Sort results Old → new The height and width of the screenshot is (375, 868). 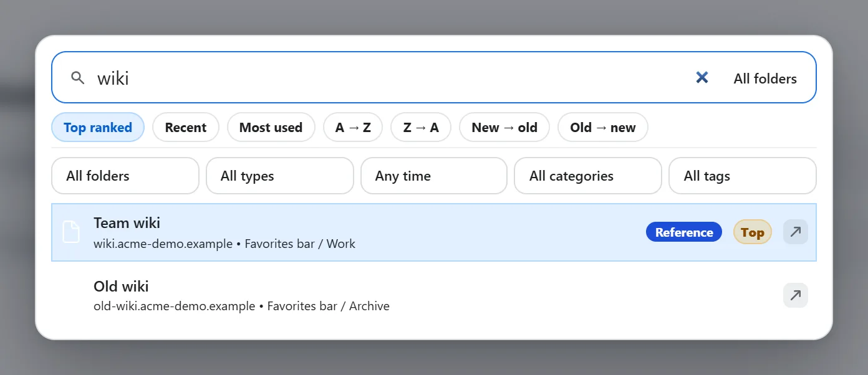pos(603,128)
